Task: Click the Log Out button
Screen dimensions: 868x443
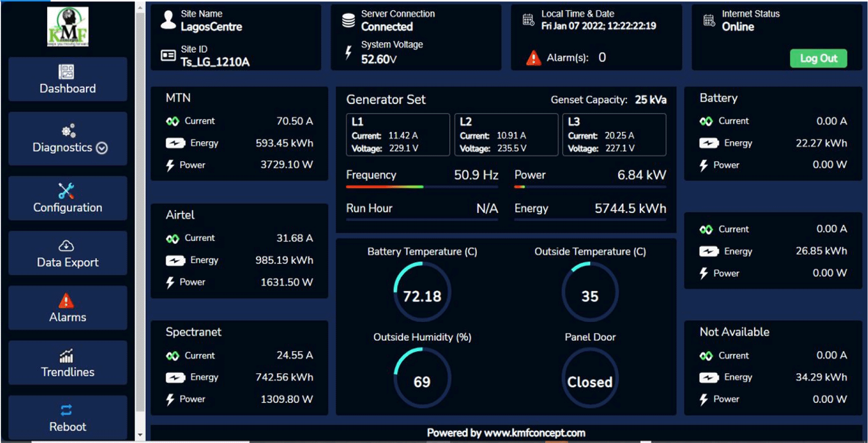Action: pyautogui.click(x=818, y=58)
